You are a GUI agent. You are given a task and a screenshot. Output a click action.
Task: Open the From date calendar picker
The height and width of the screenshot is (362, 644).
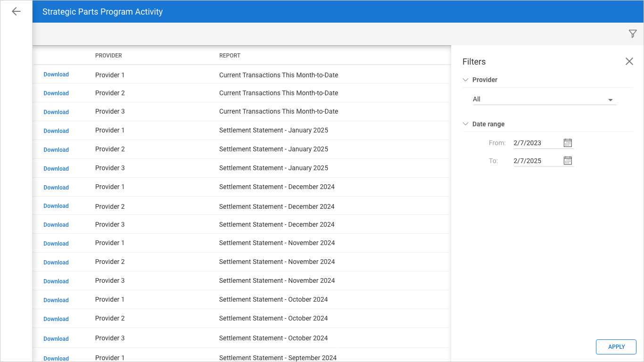pos(568,143)
